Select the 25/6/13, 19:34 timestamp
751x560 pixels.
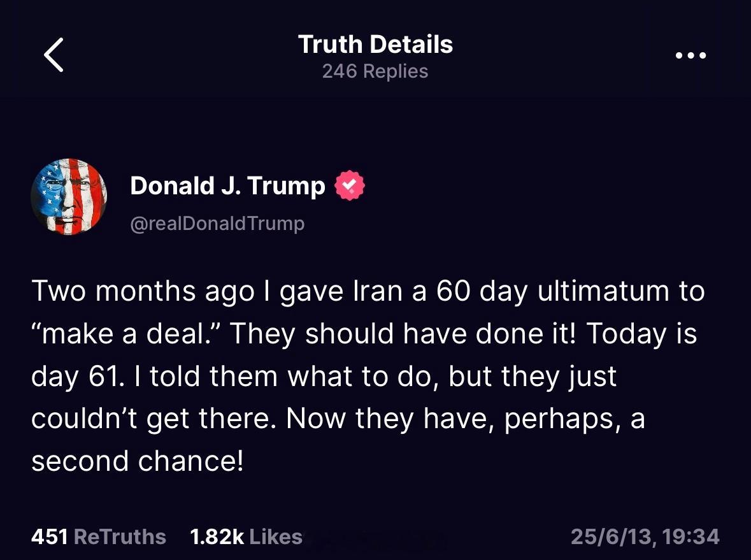645,536
